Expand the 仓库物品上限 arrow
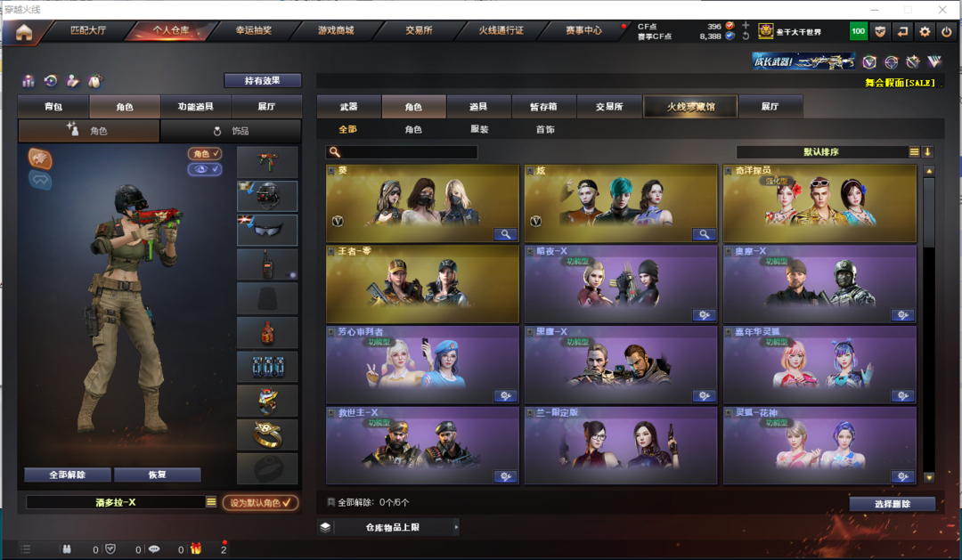Screen dimensions: 962x560 [456, 527]
